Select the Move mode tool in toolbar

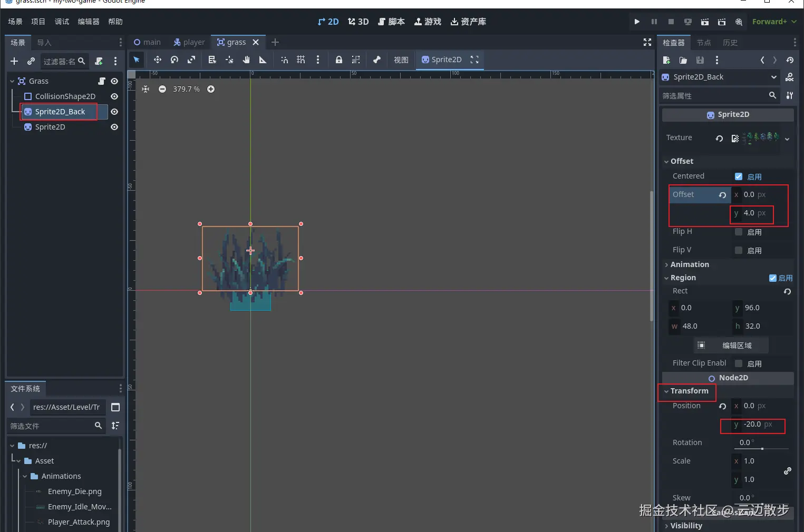[157, 60]
